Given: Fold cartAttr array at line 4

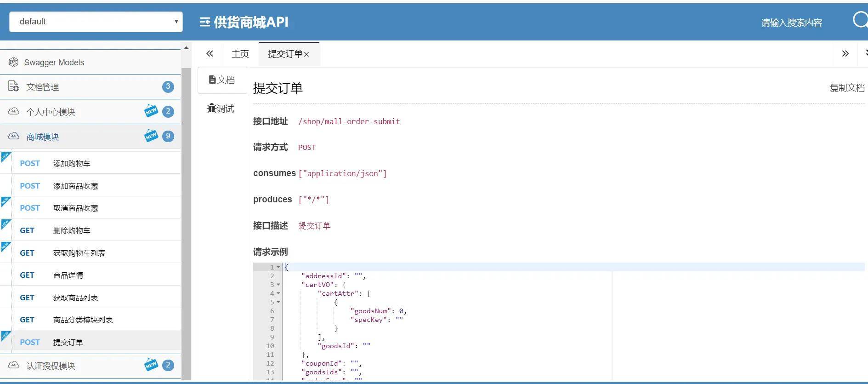Looking at the screenshot, I should 278,293.
